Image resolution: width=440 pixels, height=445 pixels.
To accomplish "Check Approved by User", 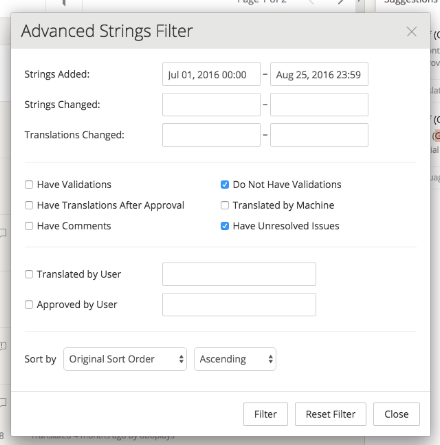I will coord(29,305).
